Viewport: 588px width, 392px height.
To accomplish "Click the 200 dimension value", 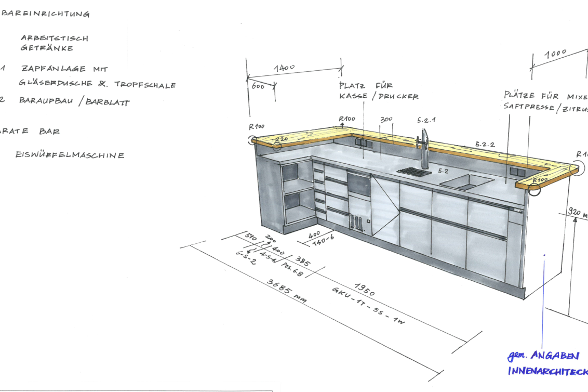I will tap(270, 239).
